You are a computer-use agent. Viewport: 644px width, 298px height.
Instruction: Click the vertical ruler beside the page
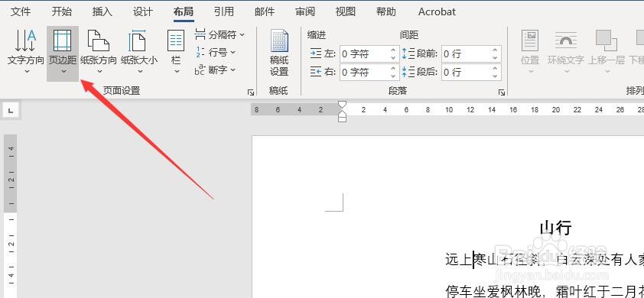coord(10,215)
